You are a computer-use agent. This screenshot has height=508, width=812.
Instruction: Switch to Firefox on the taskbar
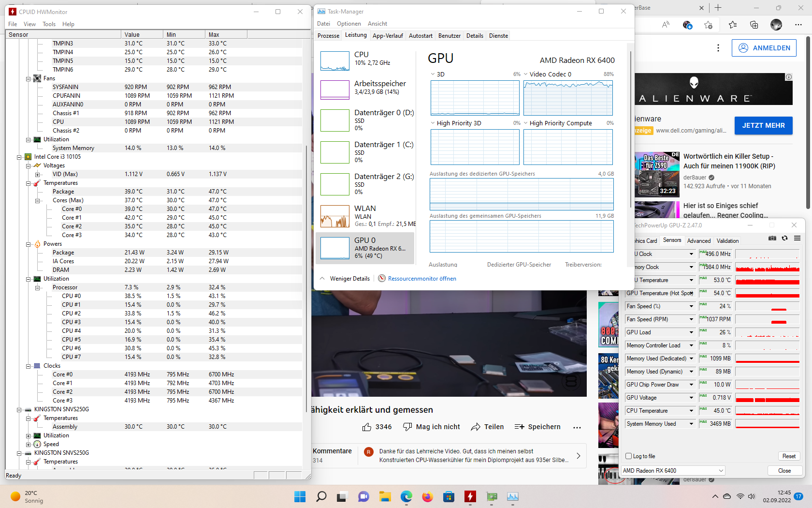click(427, 496)
